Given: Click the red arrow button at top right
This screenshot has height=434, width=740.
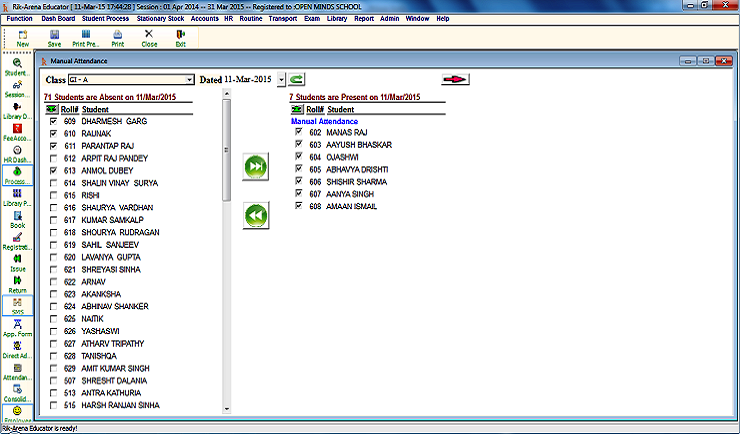Looking at the screenshot, I should pyautogui.click(x=457, y=79).
